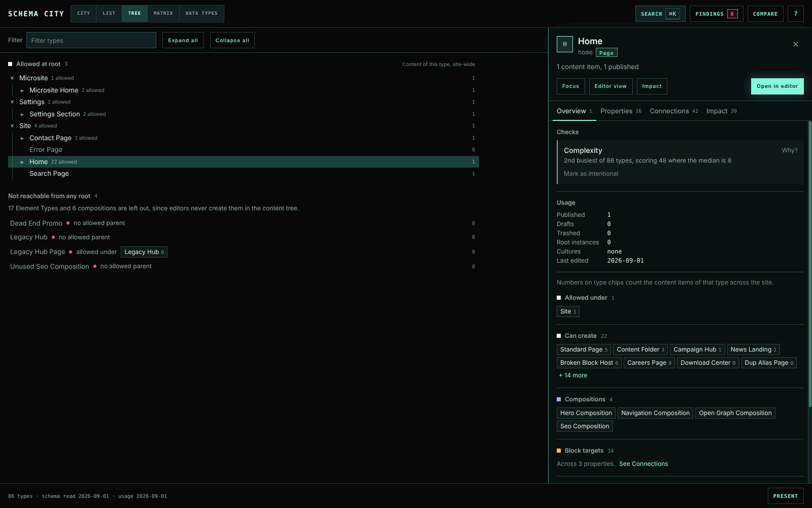This screenshot has width=812, height=508.
Task: Show the Impact tab with 39
Action: (721, 111)
